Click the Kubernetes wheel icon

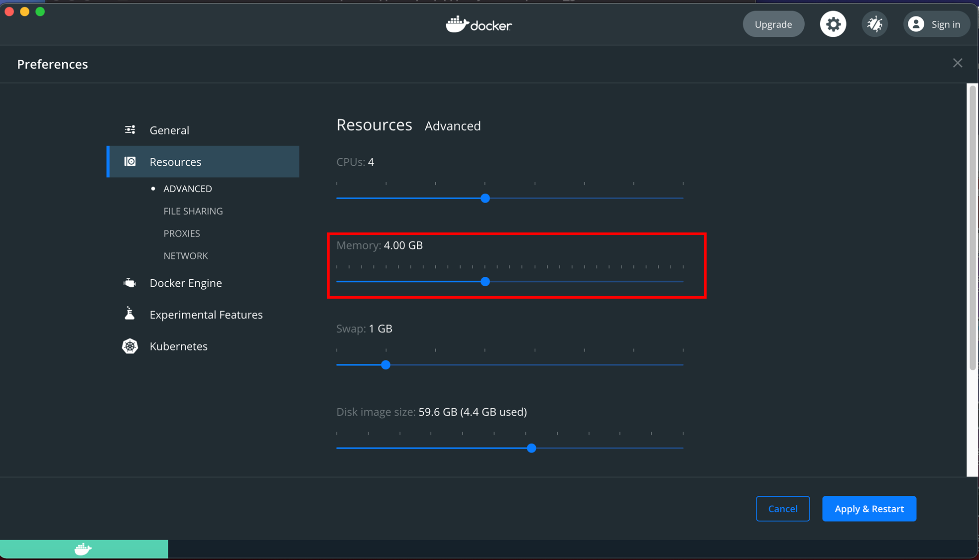coord(130,346)
